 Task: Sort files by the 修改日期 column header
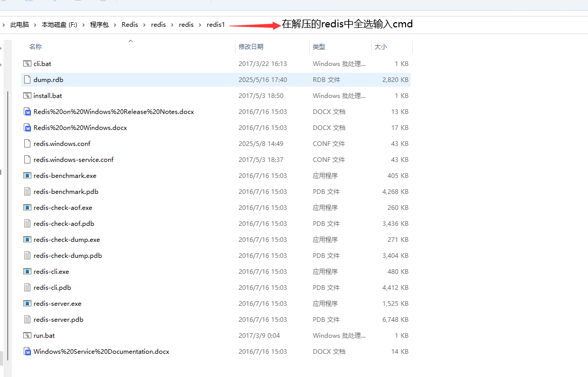tap(251, 46)
